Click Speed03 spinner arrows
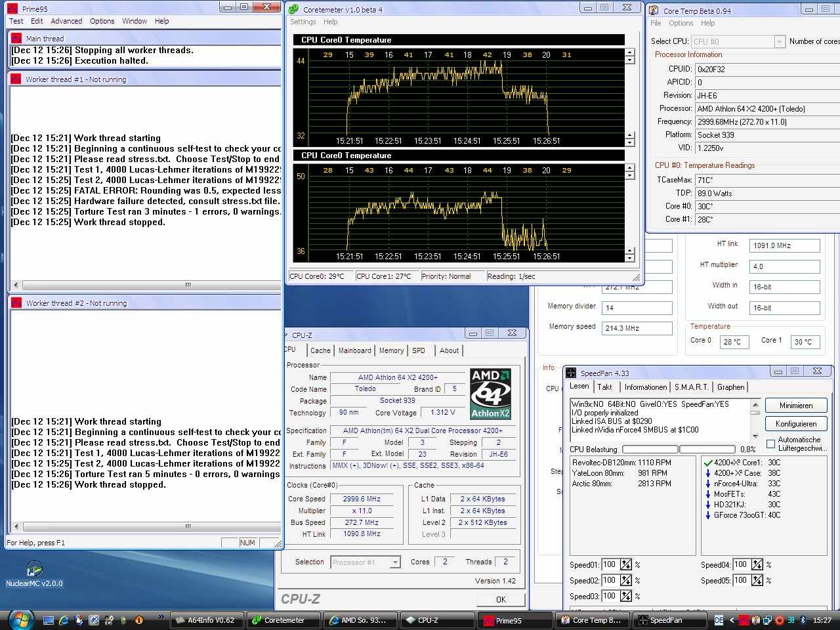The height and width of the screenshot is (630, 840). (626, 596)
